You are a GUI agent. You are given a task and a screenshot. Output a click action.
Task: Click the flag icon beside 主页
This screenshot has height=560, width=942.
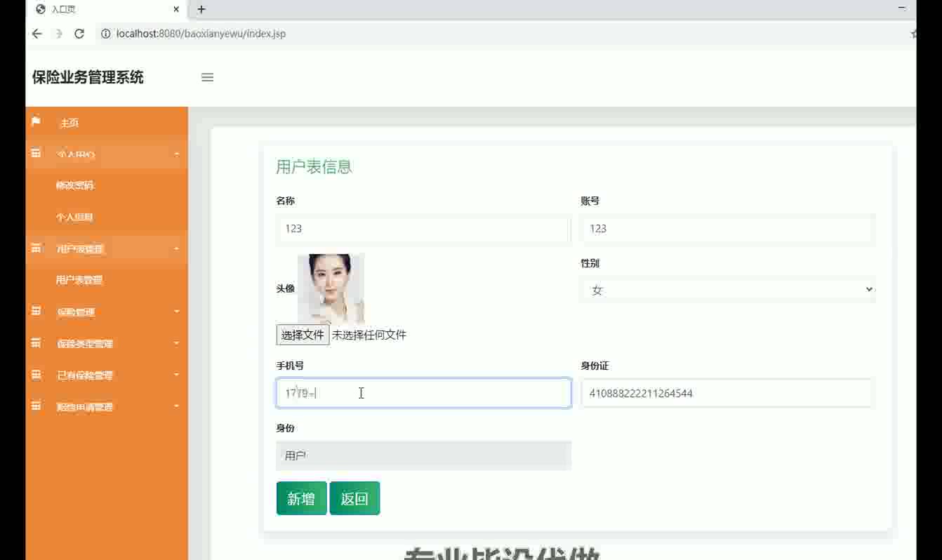[36, 122]
